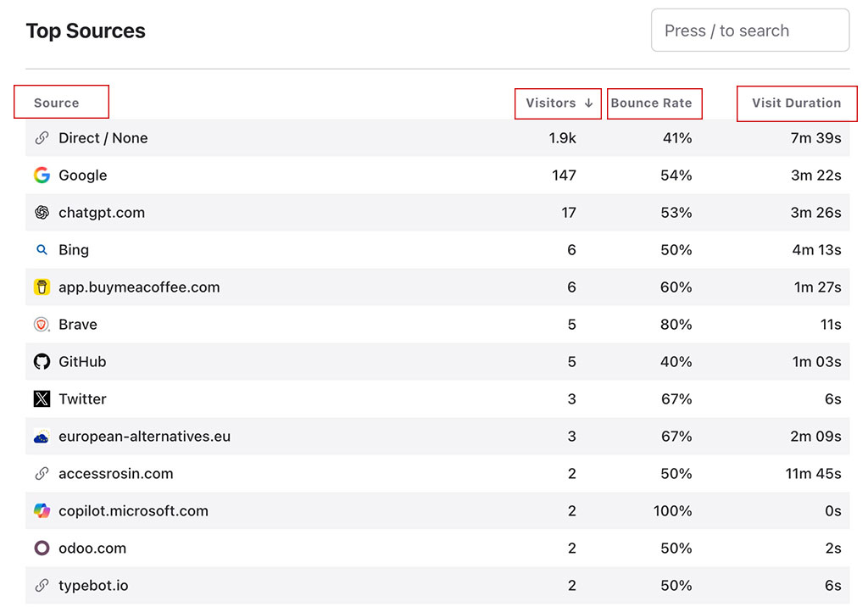Click the Twitter X icon

pyautogui.click(x=42, y=398)
